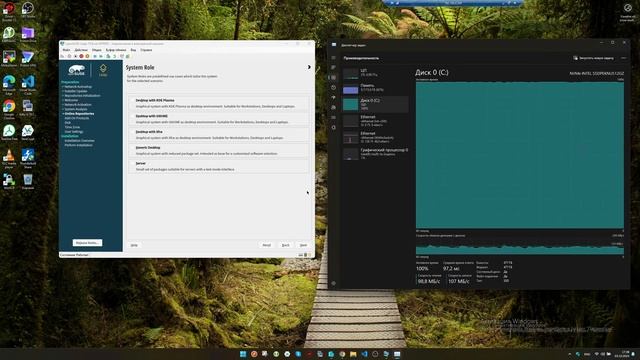Open Details icon in Task Manager
Screen dimensions: 640x360
pos(333,117)
